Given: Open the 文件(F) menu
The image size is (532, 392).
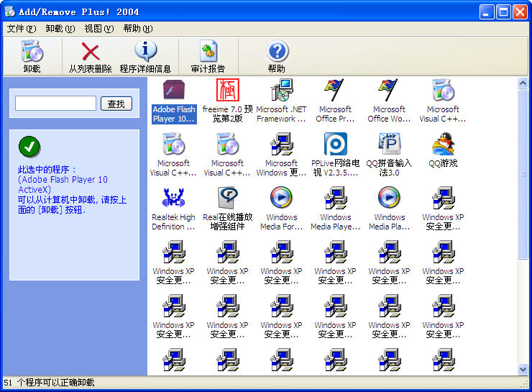Looking at the screenshot, I should pos(21,29).
